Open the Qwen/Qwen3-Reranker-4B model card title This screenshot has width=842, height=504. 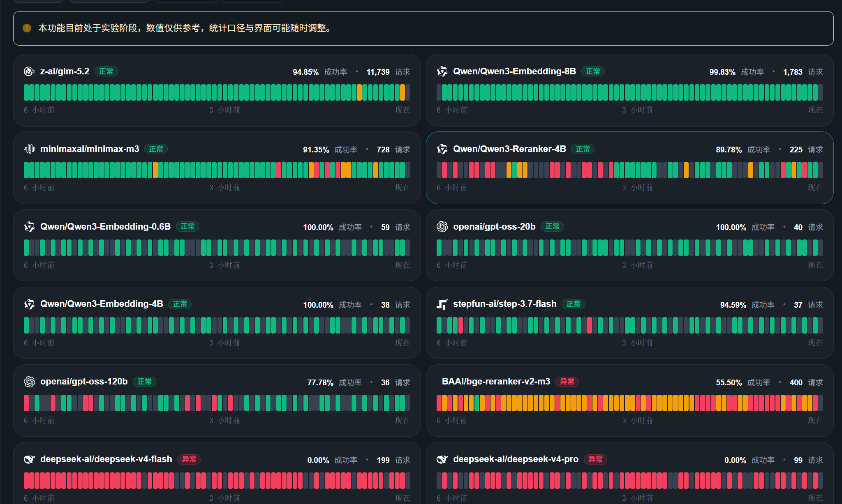(509, 149)
